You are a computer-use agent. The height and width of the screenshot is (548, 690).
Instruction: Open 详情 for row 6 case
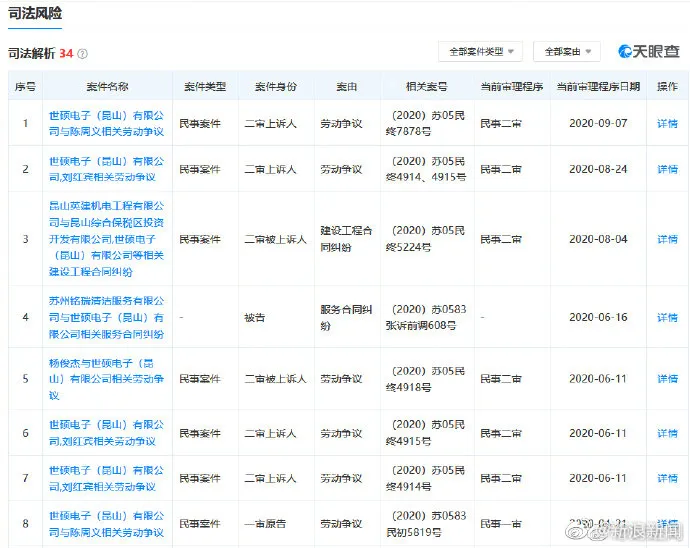click(x=667, y=433)
